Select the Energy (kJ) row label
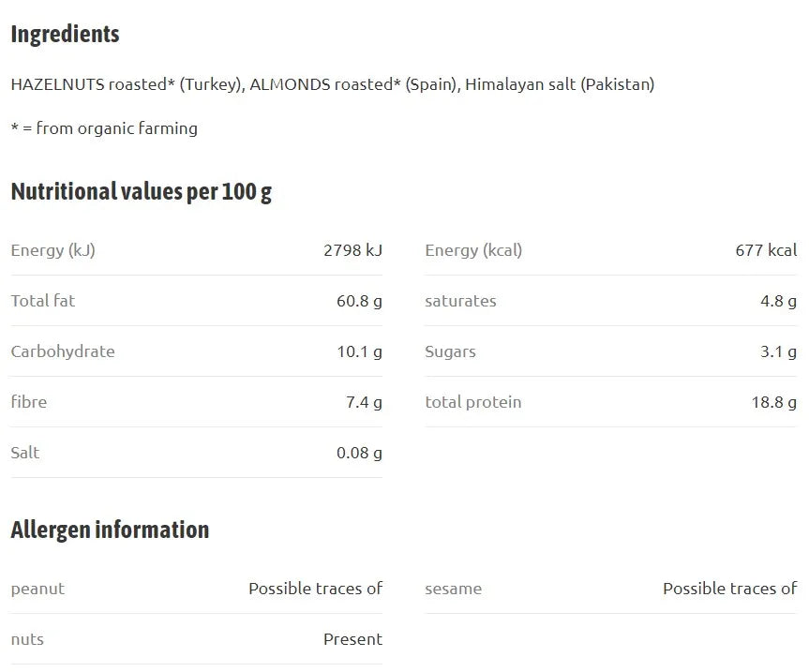The width and height of the screenshot is (809, 672). click(53, 250)
